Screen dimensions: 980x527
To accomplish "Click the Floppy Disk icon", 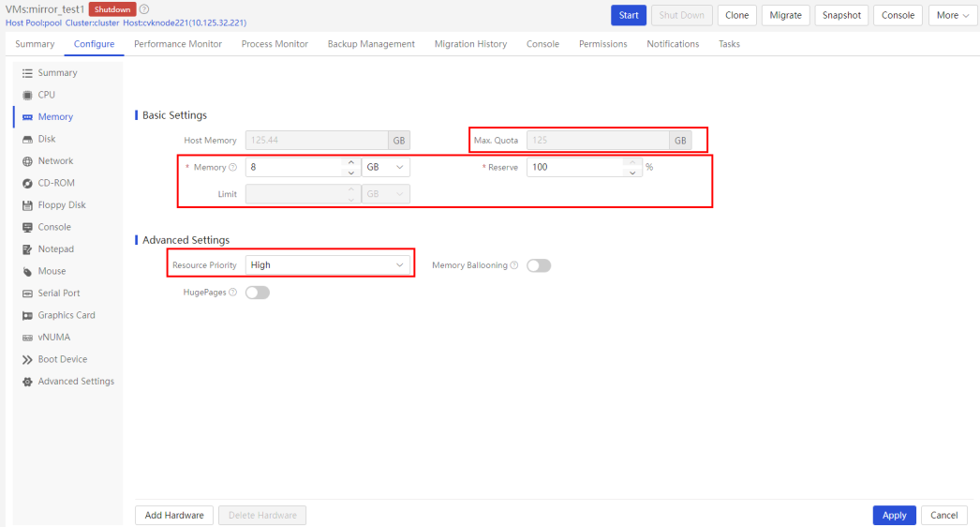I will [x=27, y=205].
